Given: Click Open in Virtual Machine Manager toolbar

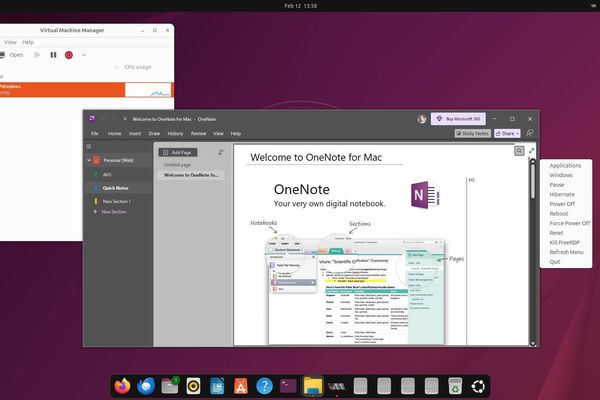Looking at the screenshot, I should [x=12, y=55].
